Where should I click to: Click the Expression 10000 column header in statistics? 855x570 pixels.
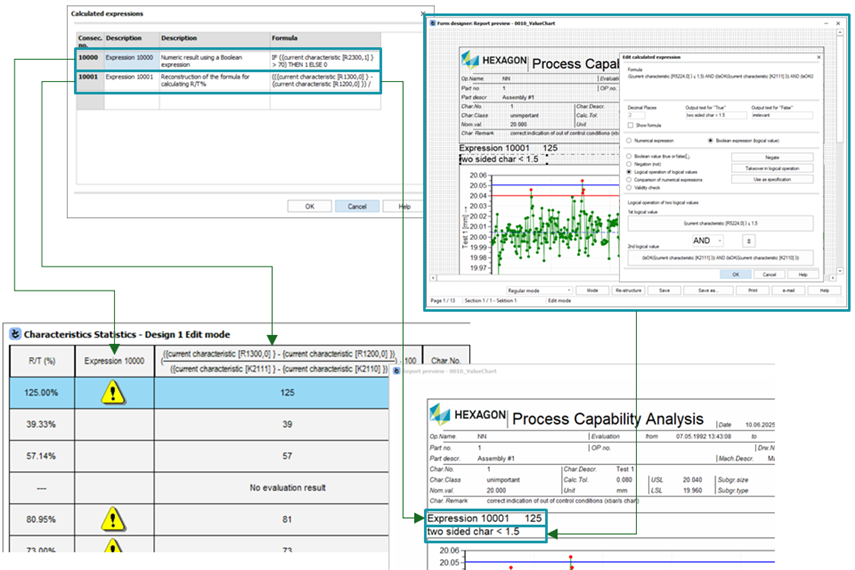(114, 361)
